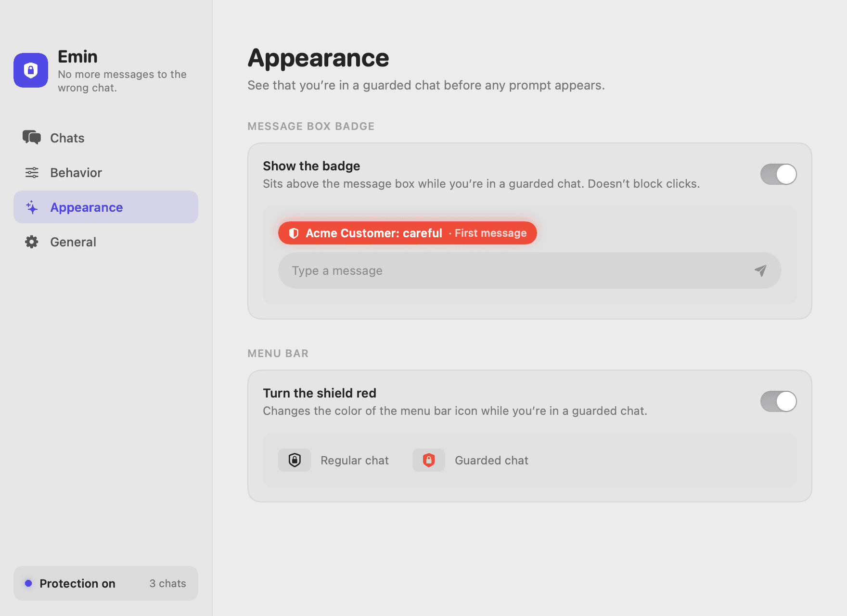
Task: Click the Chats speech bubbles icon
Action: click(x=32, y=138)
